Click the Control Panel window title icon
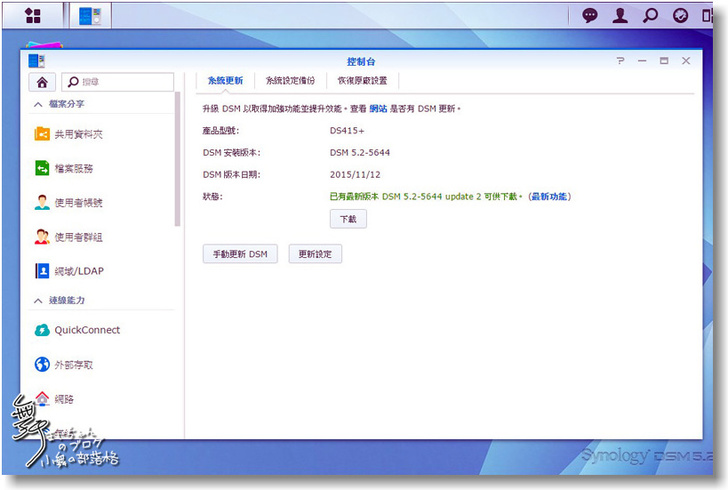Viewport: 728px width, 490px height. [x=37, y=61]
